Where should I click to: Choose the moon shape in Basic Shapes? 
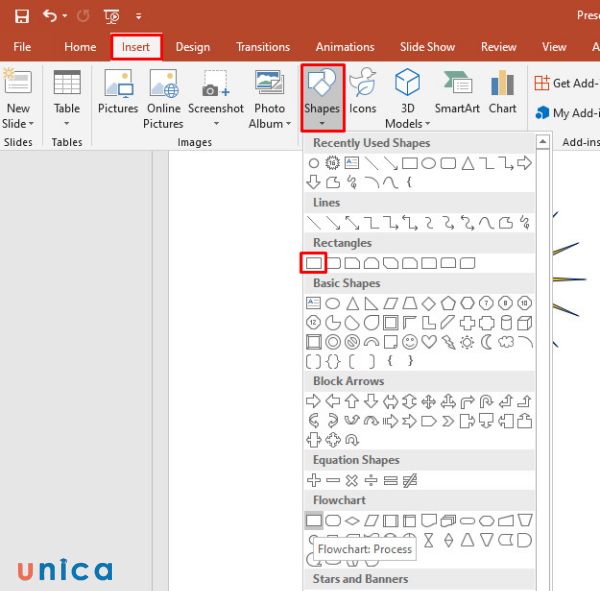pos(487,342)
